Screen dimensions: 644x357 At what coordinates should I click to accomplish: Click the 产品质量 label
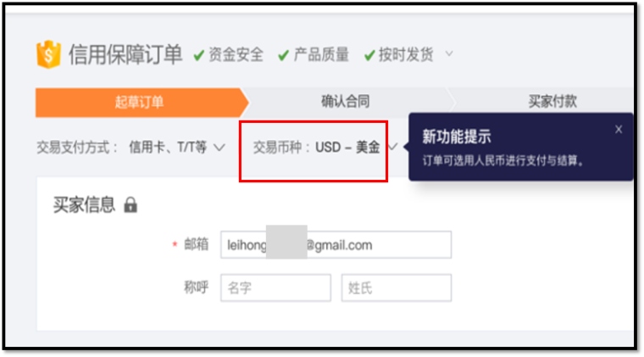tap(321, 54)
